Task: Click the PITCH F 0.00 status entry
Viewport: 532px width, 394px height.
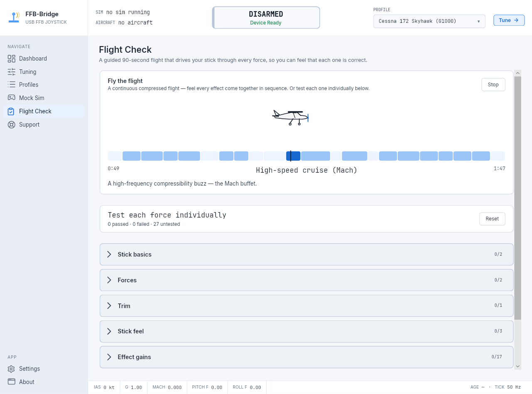Action: point(207,387)
